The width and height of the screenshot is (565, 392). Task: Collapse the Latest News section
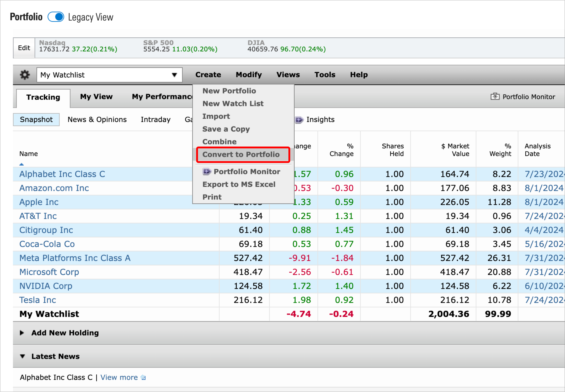[x=22, y=356]
